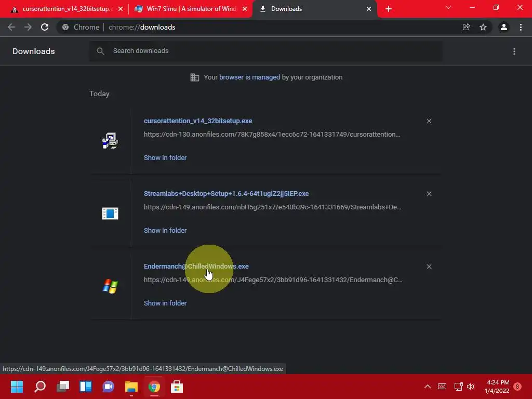Click the Chrome icon in the taskbar

point(154,387)
